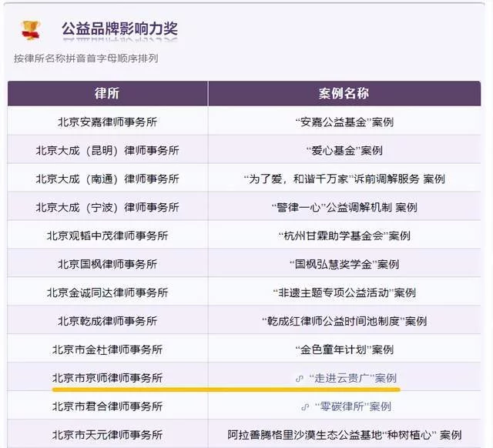
Task: Open the "零碳律所"案例 link
Action: (353, 406)
